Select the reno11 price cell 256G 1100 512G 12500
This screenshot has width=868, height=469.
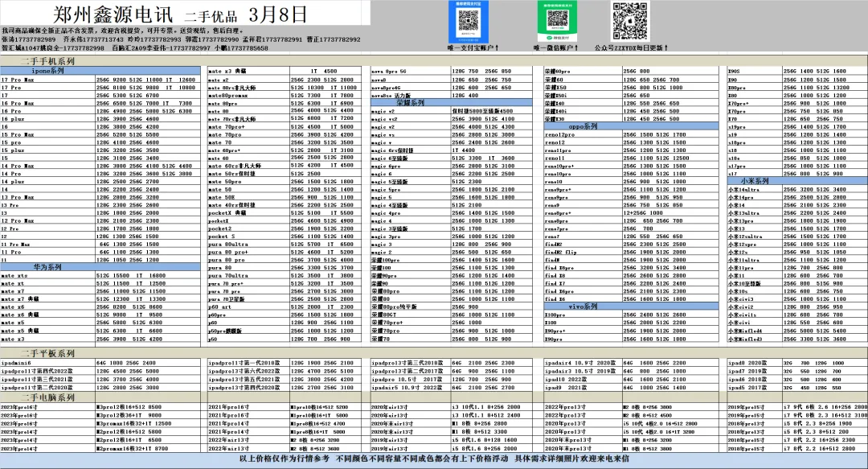tap(656, 158)
